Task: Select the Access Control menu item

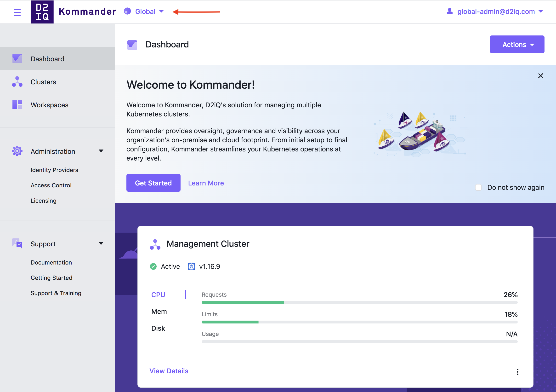Action: (51, 185)
